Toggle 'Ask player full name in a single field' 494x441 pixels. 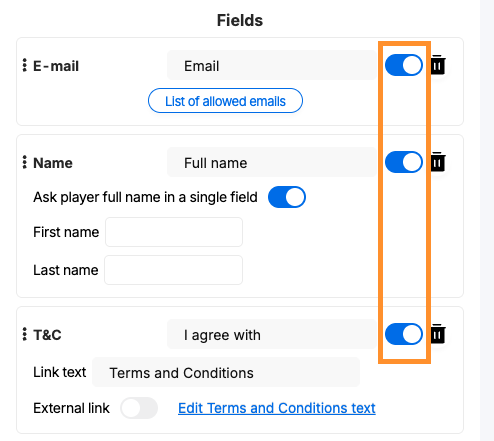point(287,197)
